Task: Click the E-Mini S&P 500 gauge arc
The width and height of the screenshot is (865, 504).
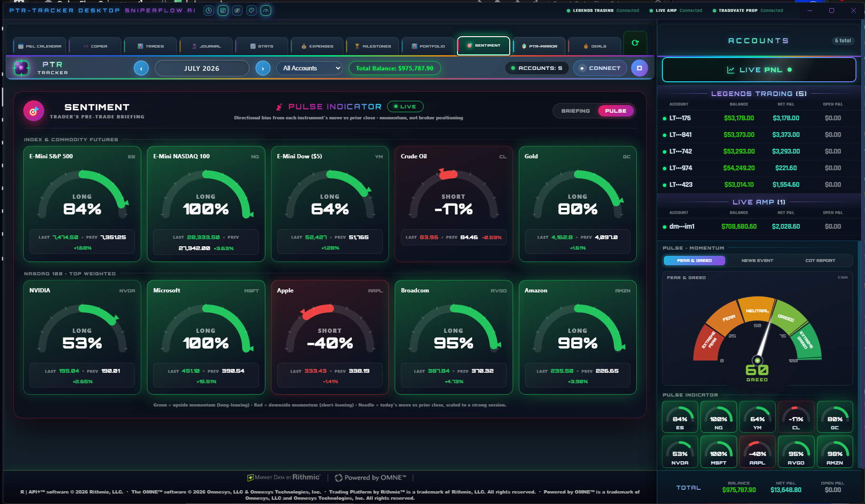Action: tap(82, 195)
